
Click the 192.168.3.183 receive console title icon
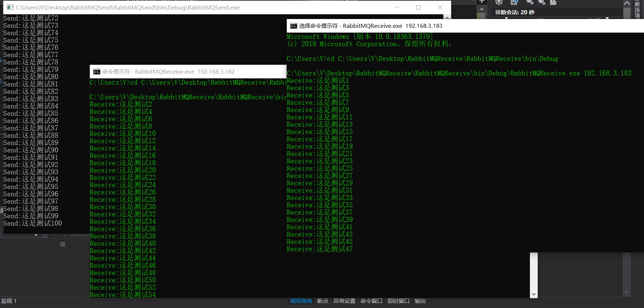pos(294,26)
